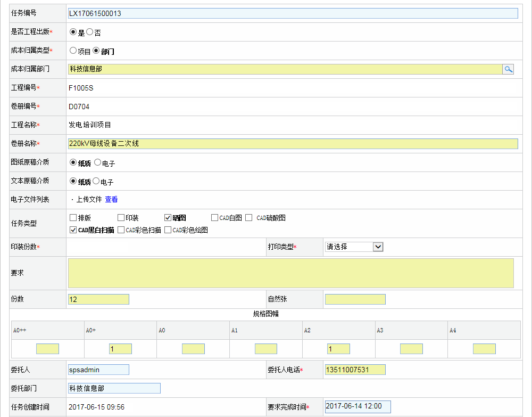Enable the CAD彩色绘图 checkbox
This screenshot has height=417, width=532.
click(168, 230)
